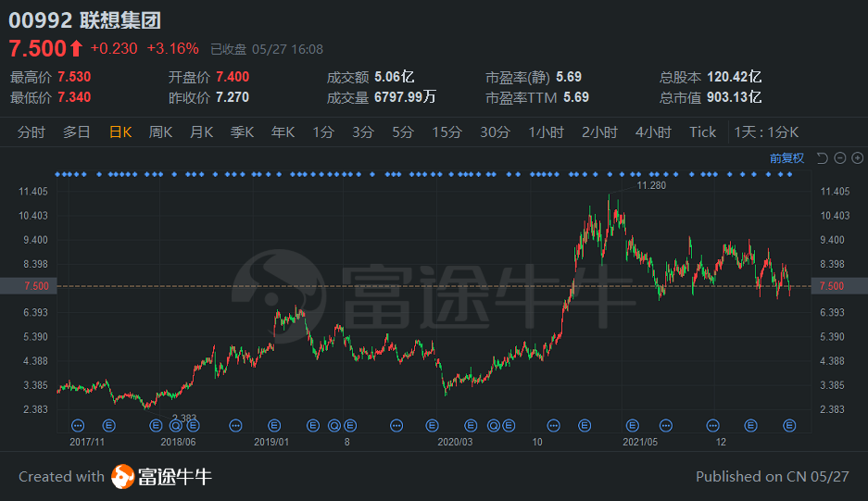Select the 日K daily candlestick tab
Image resolution: width=868 pixels, height=501 pixels.
pos(120,132)
